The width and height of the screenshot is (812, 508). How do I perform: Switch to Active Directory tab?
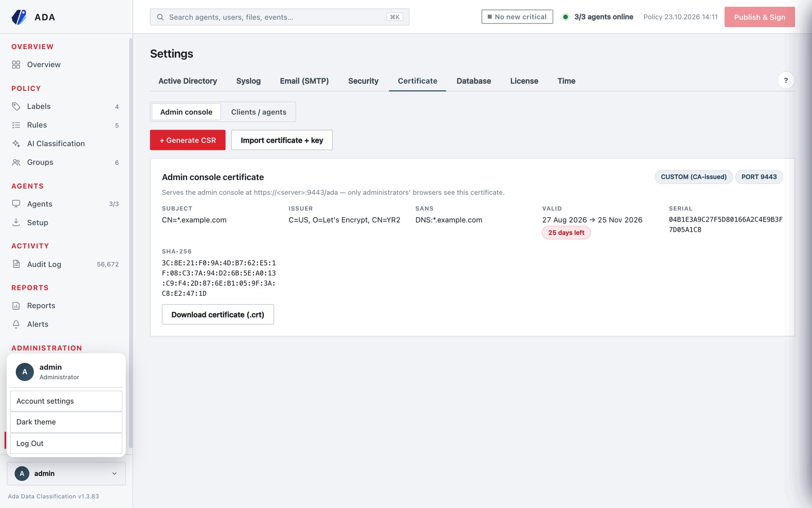click(188, 81)
